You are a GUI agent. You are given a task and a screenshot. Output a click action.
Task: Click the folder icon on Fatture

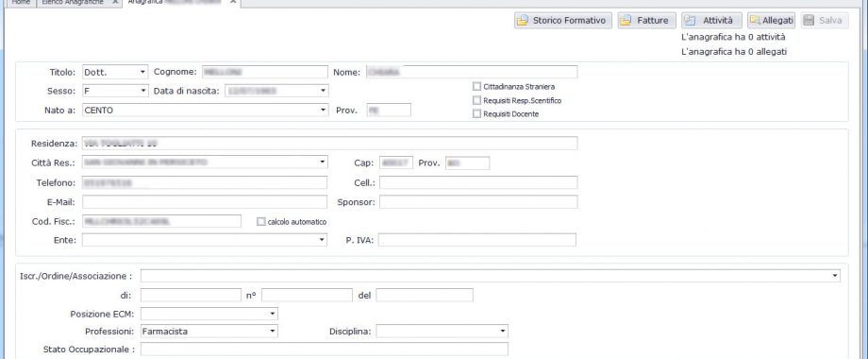[626, 21]
